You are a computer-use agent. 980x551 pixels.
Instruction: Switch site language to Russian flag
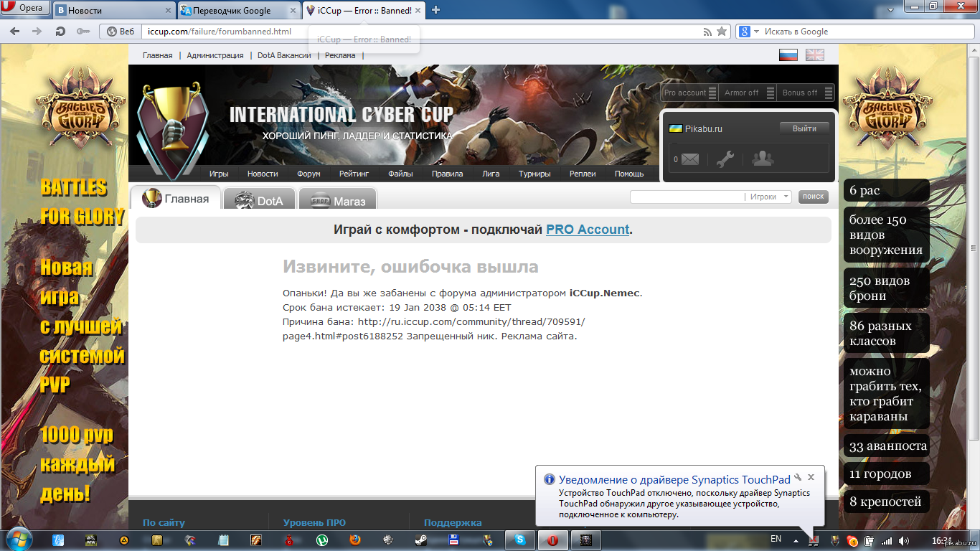coord(788,55)
